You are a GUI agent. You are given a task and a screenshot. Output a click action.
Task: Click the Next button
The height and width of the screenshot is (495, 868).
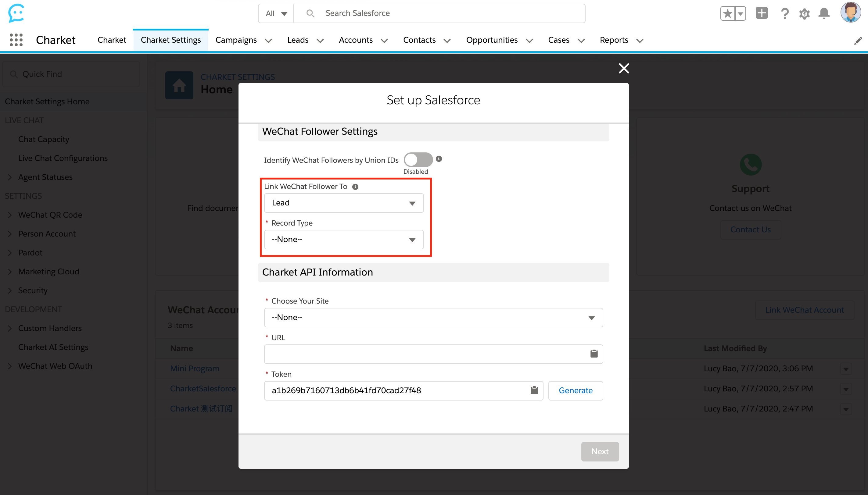click(x=600, y=451)
